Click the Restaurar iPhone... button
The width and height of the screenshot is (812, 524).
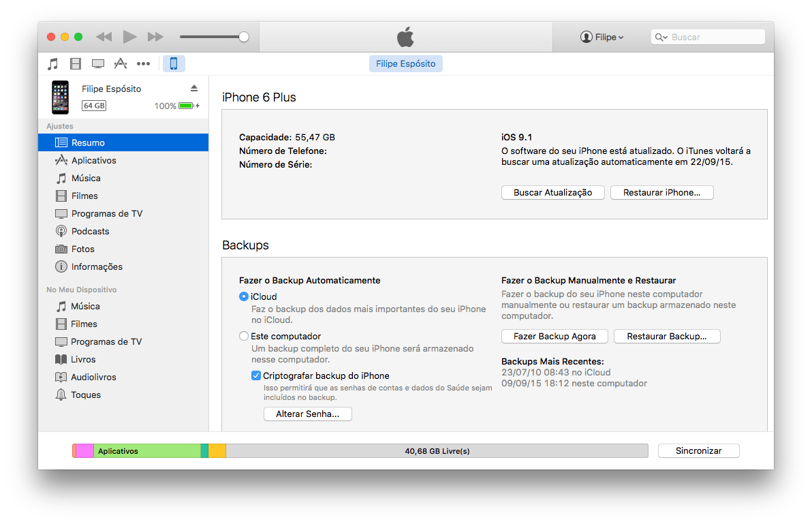pos(662,192)
